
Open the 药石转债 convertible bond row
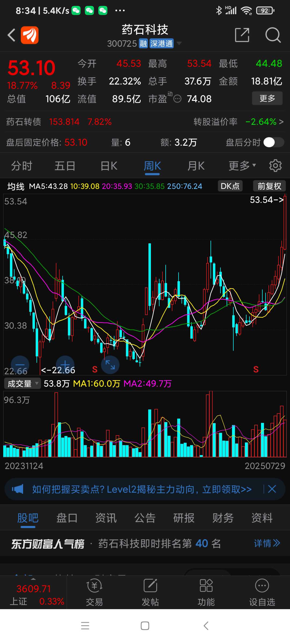coord(59,122)
